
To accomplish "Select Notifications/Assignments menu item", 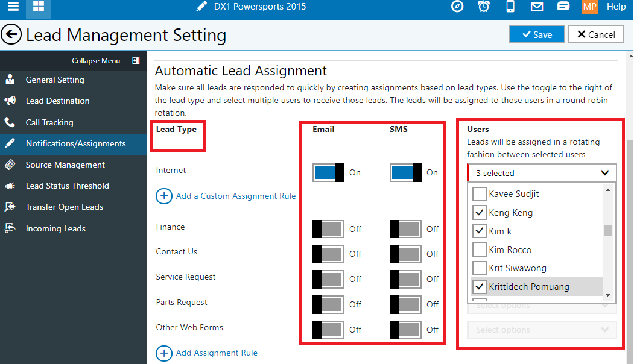I will coord(73,143).
